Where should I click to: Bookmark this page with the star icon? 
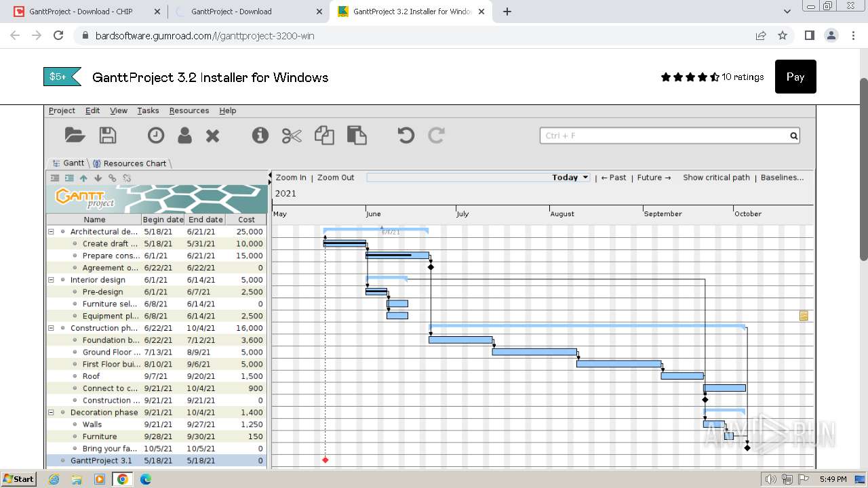[783, 36]
